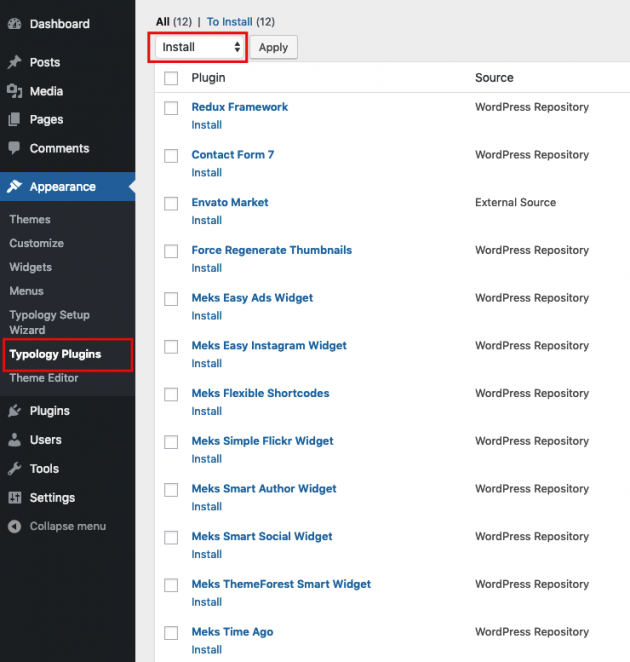Viewport: 630px width, 662px height.
Task: Click Install under Envato Market
Action: click(206, 220)
